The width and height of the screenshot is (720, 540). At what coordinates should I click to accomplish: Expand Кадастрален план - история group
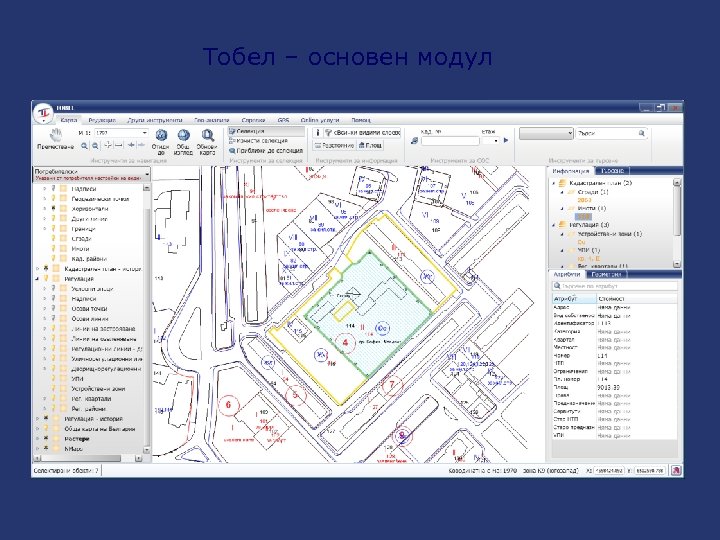(38, 269)
